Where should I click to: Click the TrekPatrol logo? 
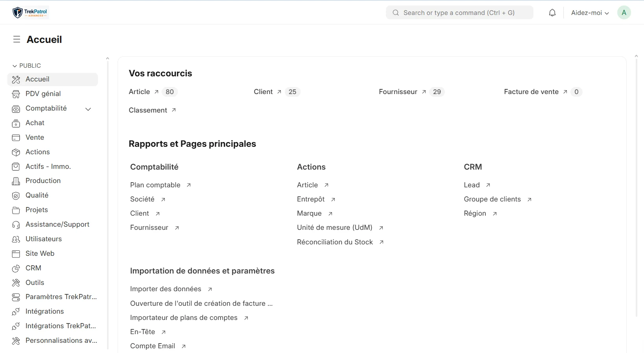point(30,13)
